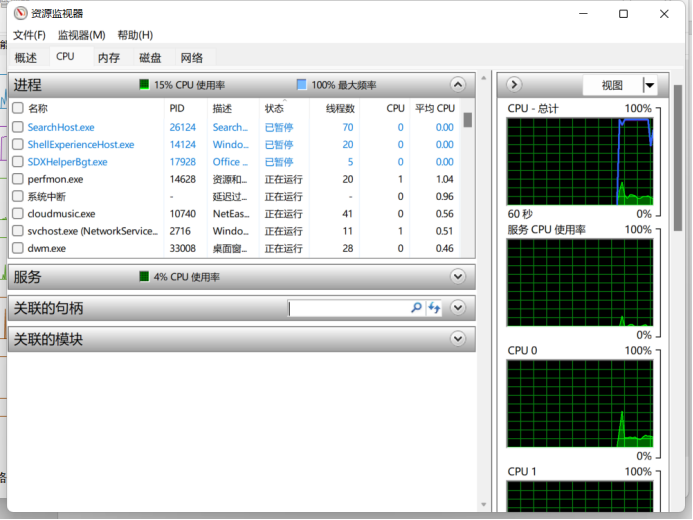Check the 系统中断 checkbox
The width and height of the screenshot is (693, 520).
tap(18, 196)
